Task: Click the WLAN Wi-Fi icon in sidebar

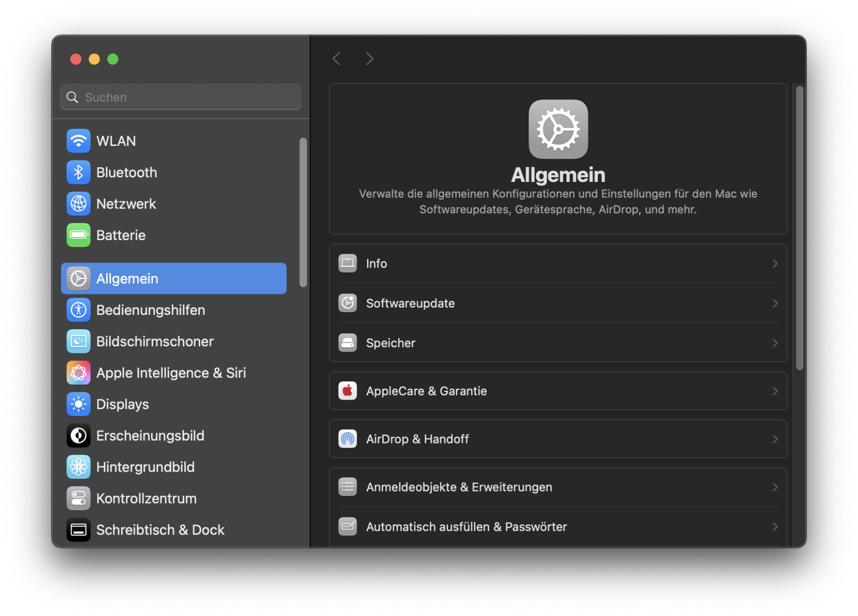Action: tap(78, 141)
